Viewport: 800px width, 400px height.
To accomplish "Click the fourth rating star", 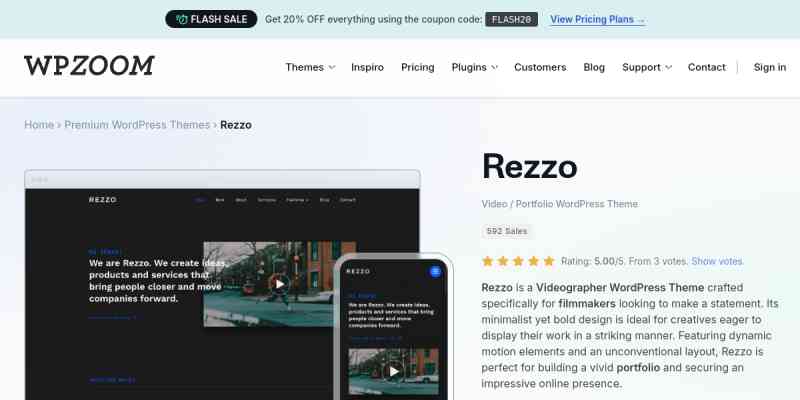I will (x=534, y=261).
